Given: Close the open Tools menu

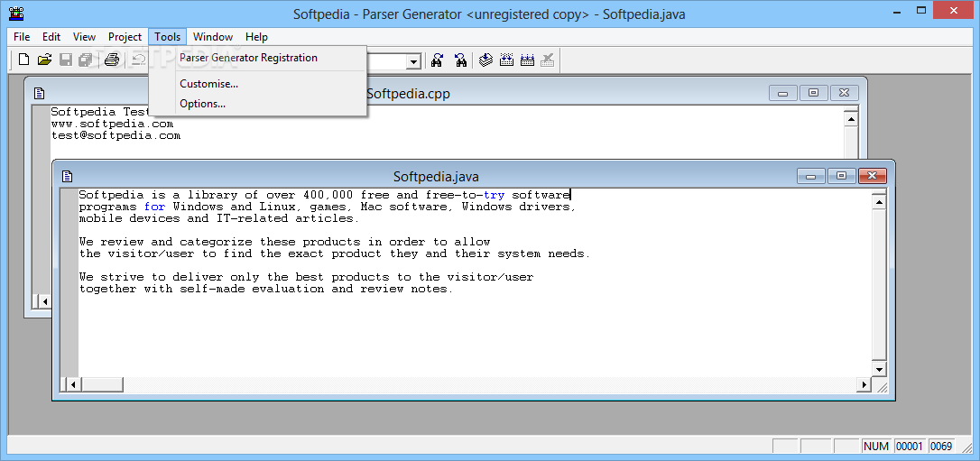Looking at the screenshot, I should click(x=168, y=37).
